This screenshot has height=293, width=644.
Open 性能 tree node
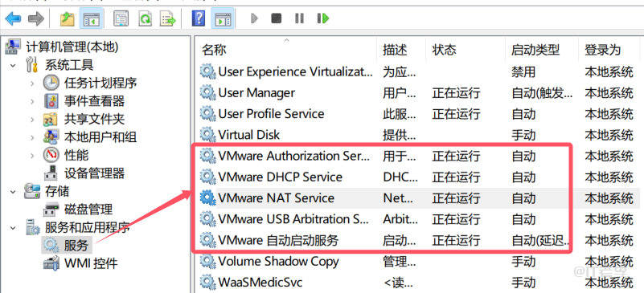coord(76,155)
